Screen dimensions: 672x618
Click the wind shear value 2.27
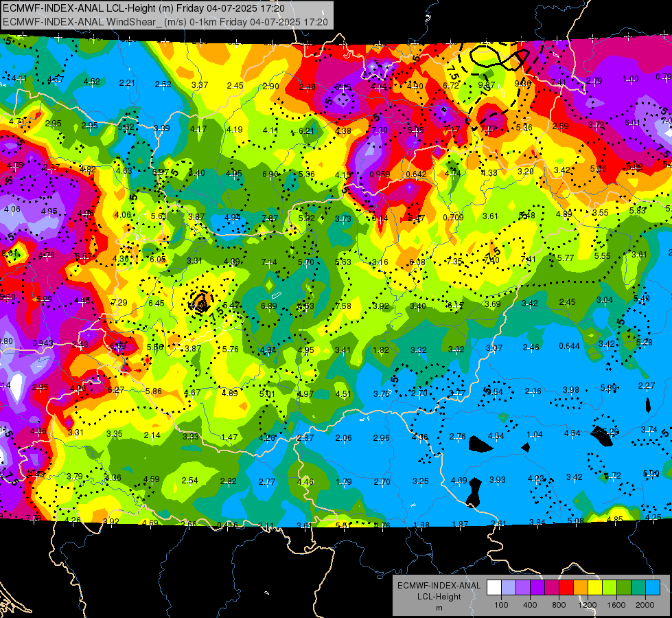647,386
